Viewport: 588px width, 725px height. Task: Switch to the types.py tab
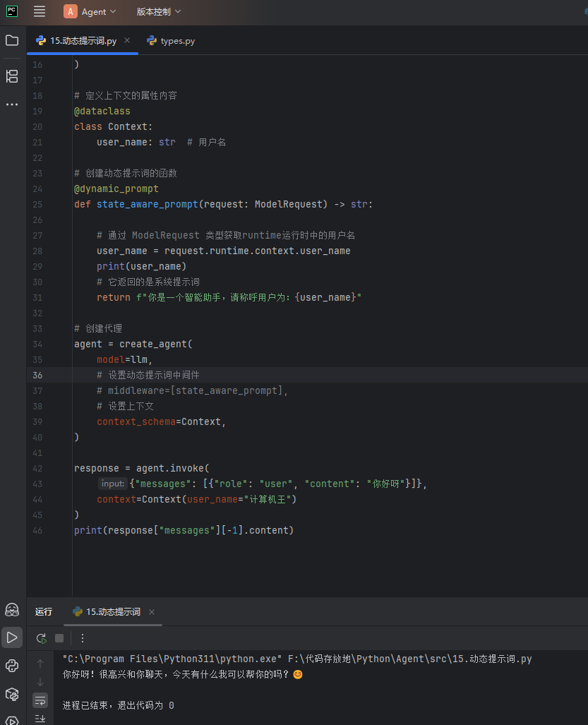(171, 41)
